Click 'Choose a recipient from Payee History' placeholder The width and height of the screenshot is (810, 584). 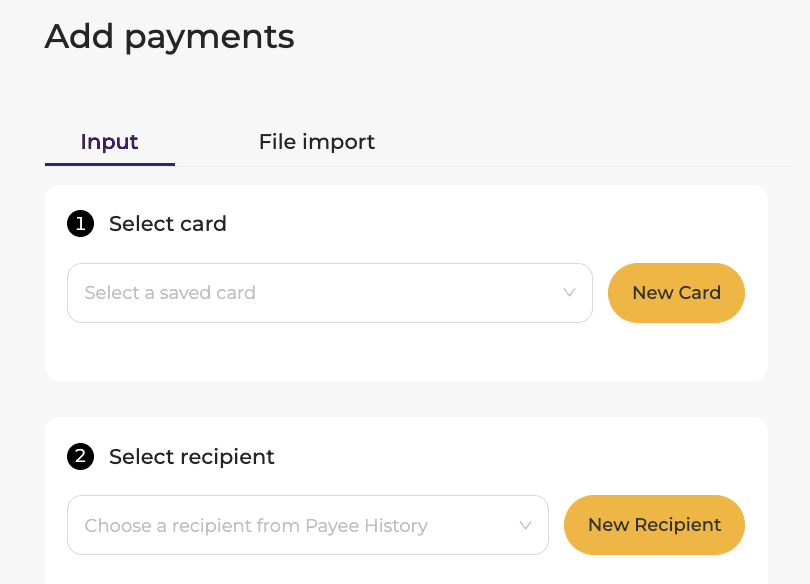[x=255, y=525]
